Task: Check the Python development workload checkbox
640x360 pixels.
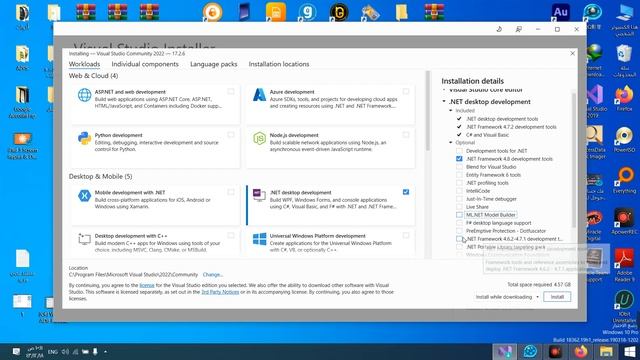Action: (x=231, y=135)
